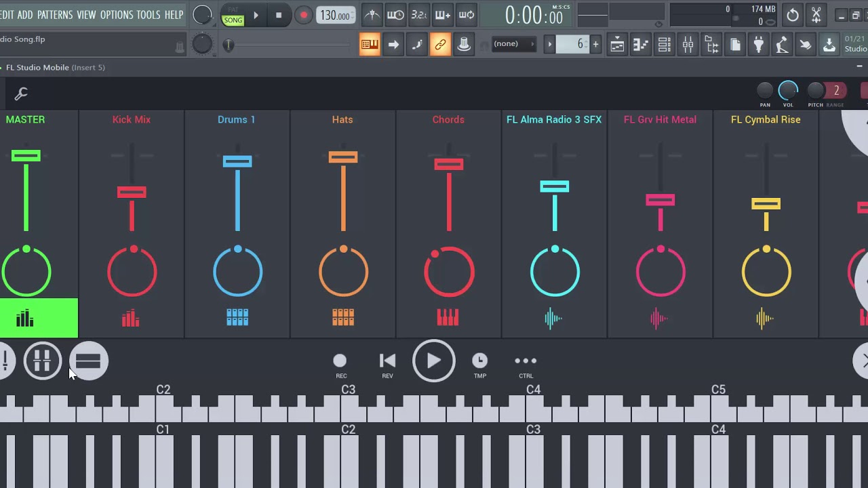Toggle the note blend icon
Viewport: 868px width, 488px height.
pyautogui.click(x=417, y=45)
